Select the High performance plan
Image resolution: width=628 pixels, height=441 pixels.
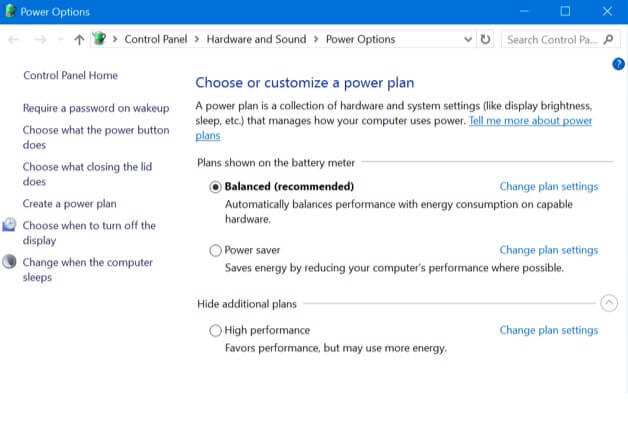pyautogui.click(x=215, y=330)
